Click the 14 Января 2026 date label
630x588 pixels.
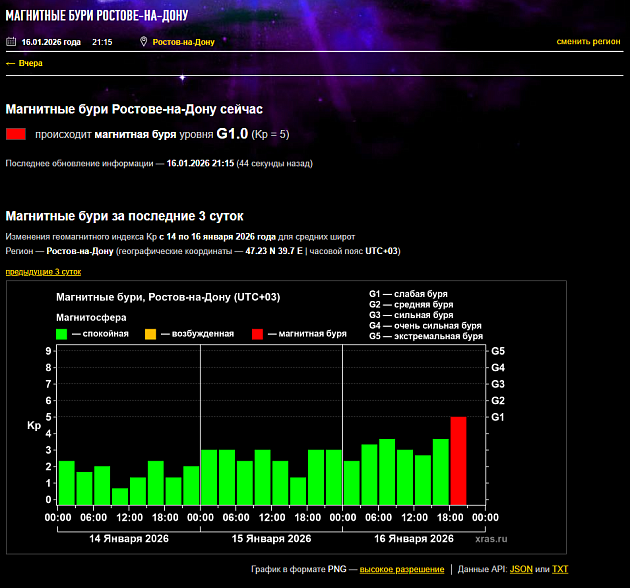[129, 538]
